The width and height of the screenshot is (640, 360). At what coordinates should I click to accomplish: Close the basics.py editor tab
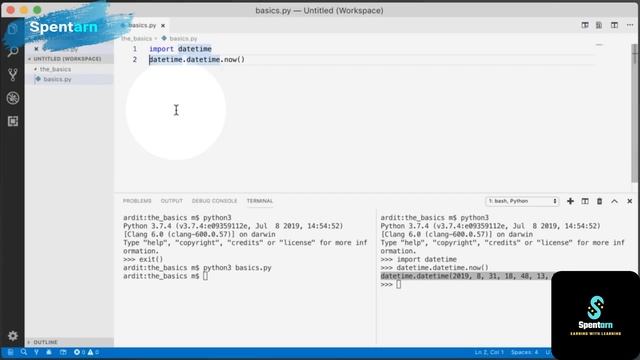pos(163,25)
